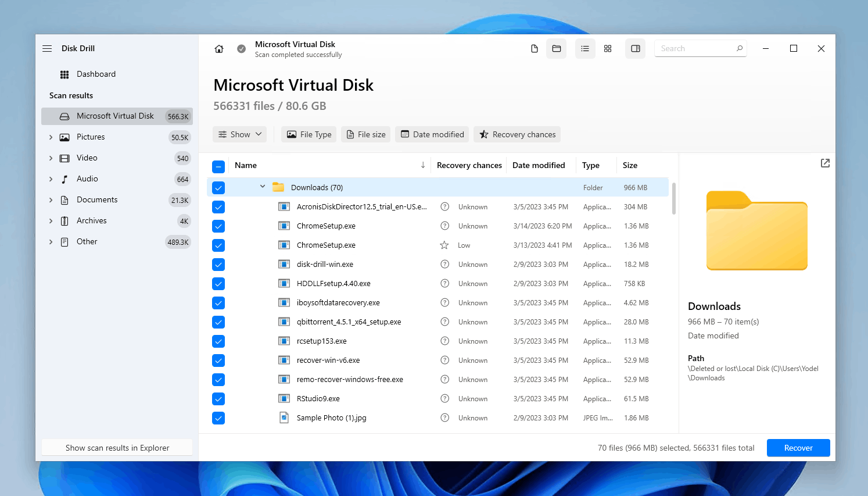Click the scan completed checkmark icon
Image resolution: width=868 pixels, height=496 pixels.
point(241,49)
